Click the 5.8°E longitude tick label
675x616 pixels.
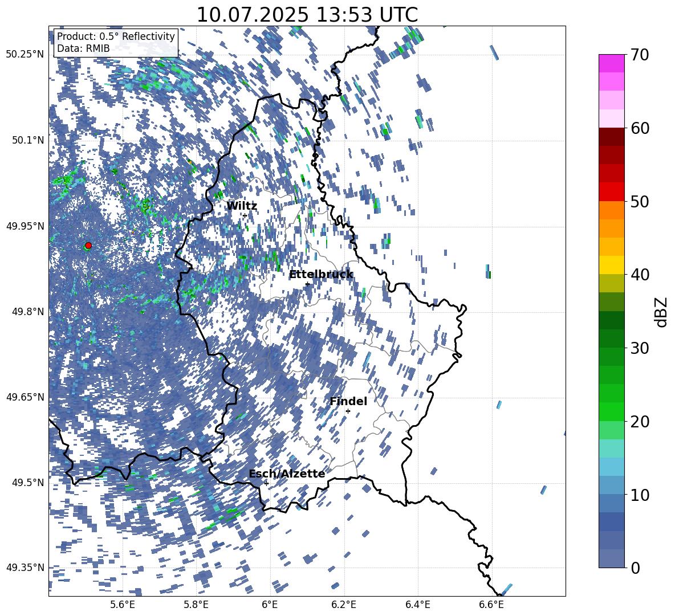coord(196,605)
